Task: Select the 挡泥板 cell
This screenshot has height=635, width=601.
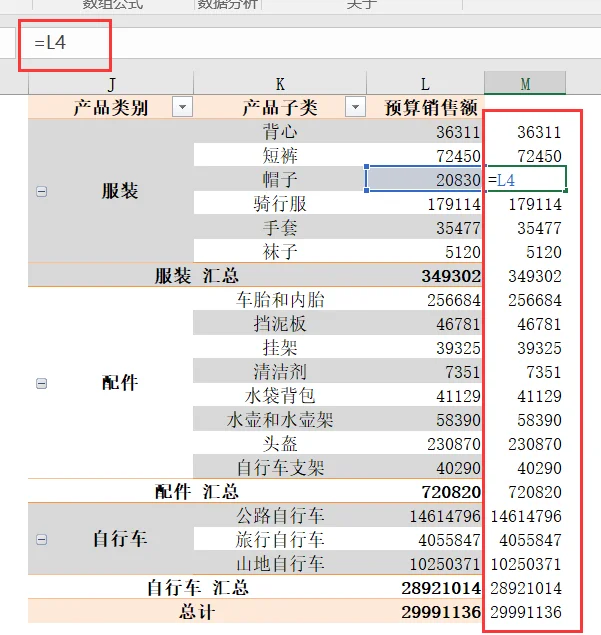Action: pos(280,324)
